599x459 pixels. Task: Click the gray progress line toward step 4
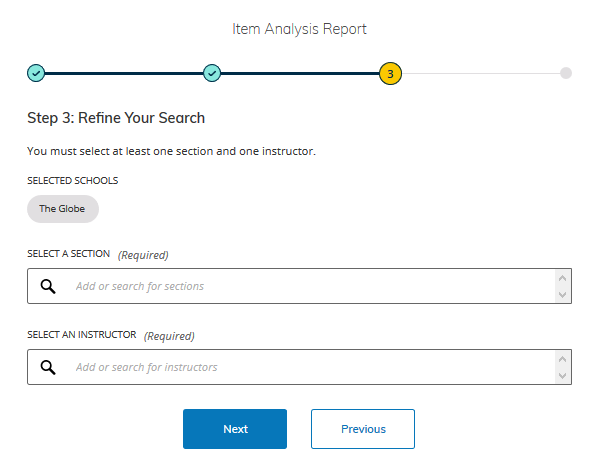click(481, 73)
